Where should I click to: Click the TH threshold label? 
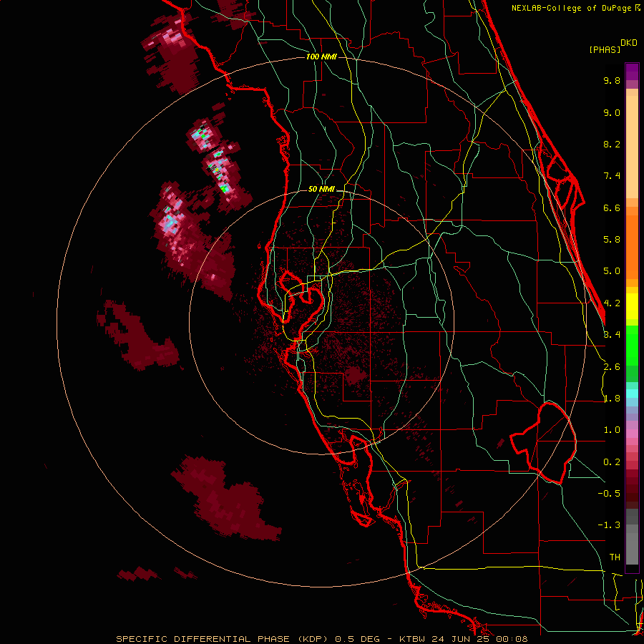coord(615,557)
